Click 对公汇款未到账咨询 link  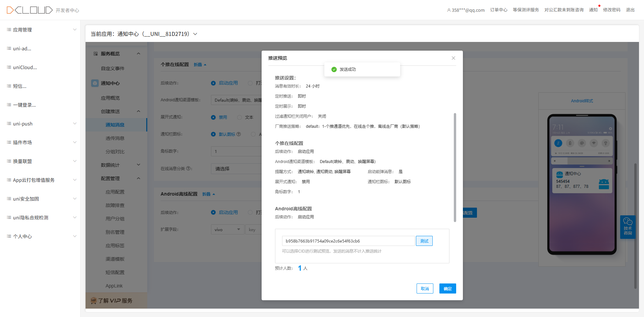tap(564, 10)
